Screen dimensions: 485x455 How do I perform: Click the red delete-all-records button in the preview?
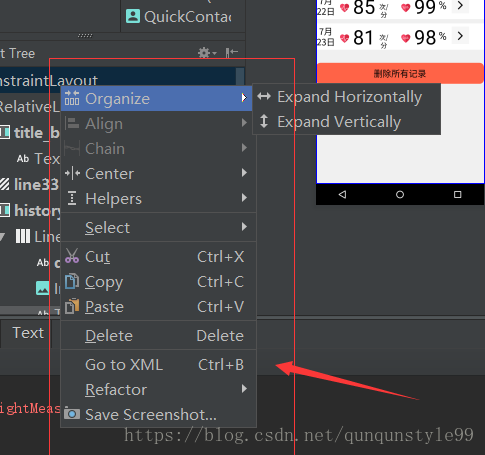click(400, 73)
